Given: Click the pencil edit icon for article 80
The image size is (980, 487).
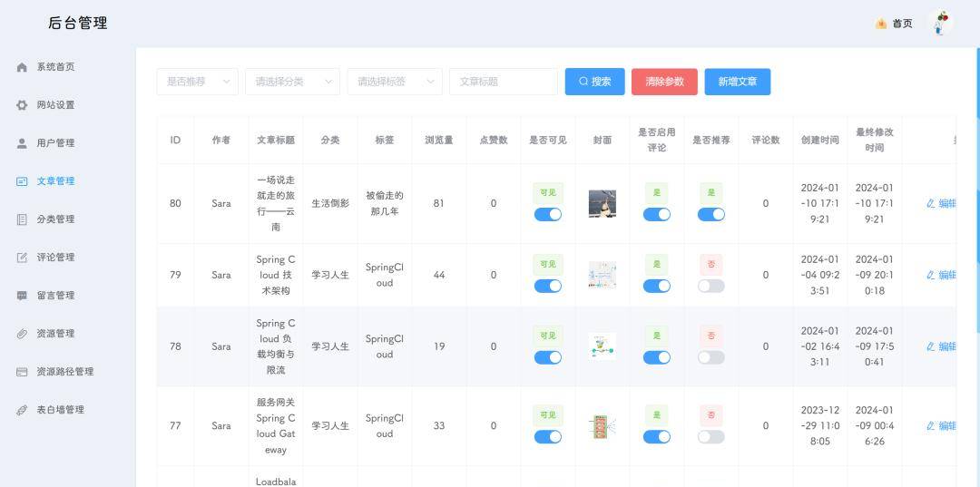Looking at the screenshot, I should (x=931, y=203).
